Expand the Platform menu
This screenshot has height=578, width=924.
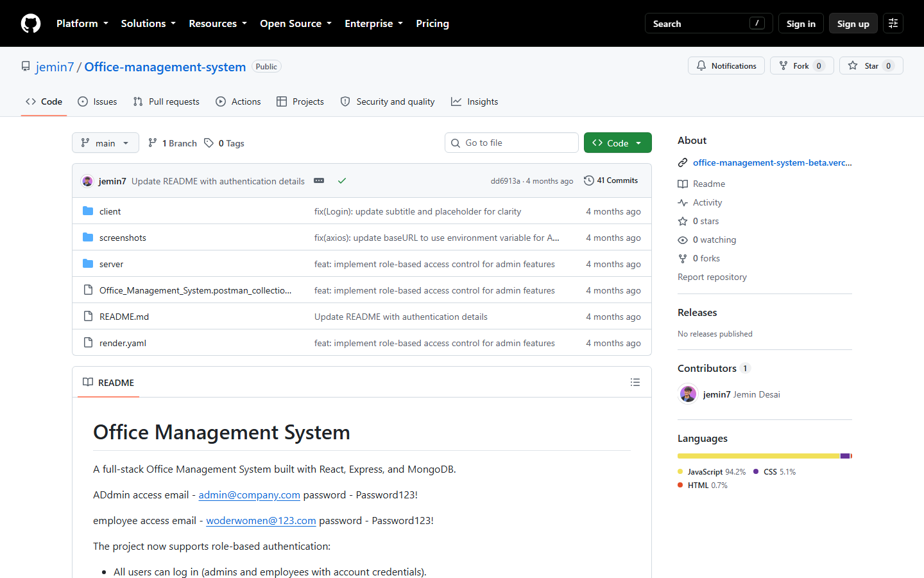(82, 24)
